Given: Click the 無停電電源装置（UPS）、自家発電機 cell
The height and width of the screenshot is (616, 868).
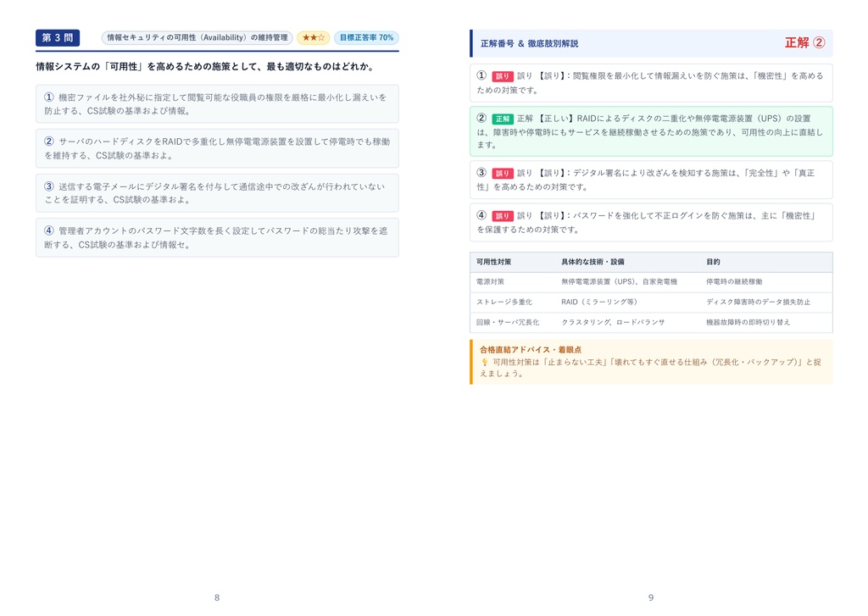Looking at the screenshot, I should 619,281.
